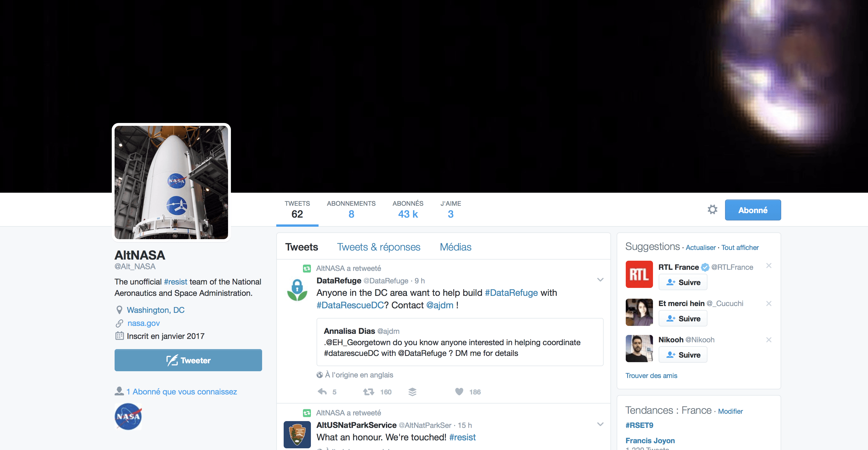Open the #DataRescueDC hashtag link

350,305
